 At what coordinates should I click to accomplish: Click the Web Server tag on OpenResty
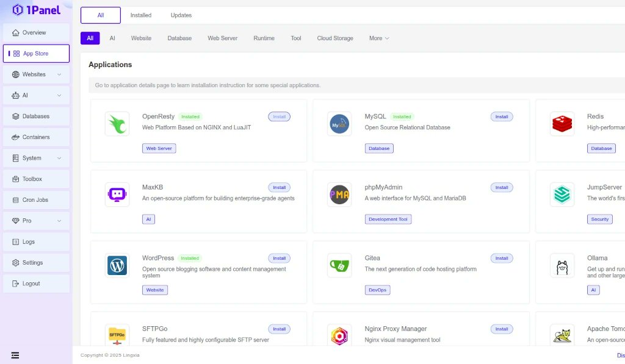click(159, 149)
